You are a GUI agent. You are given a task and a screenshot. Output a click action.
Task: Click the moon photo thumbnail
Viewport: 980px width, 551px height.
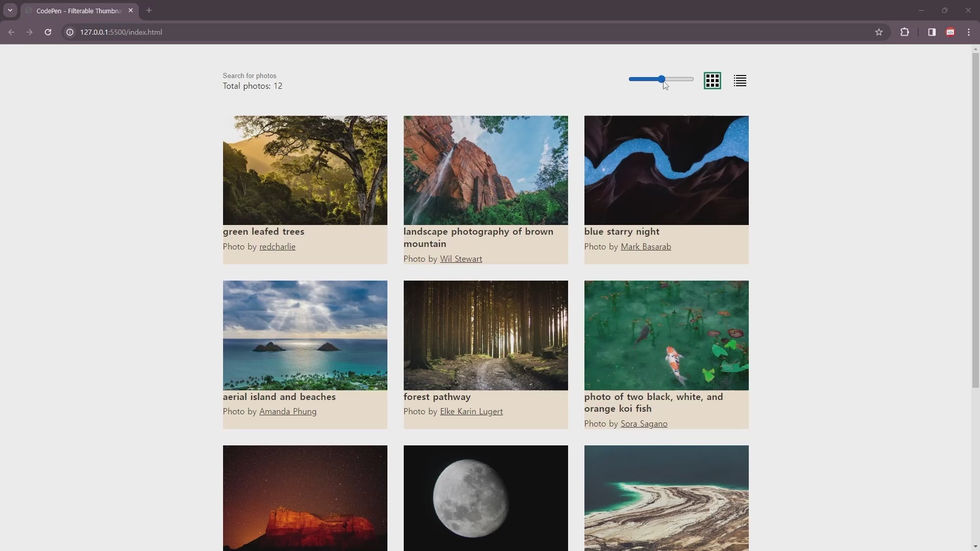[485, 498]
